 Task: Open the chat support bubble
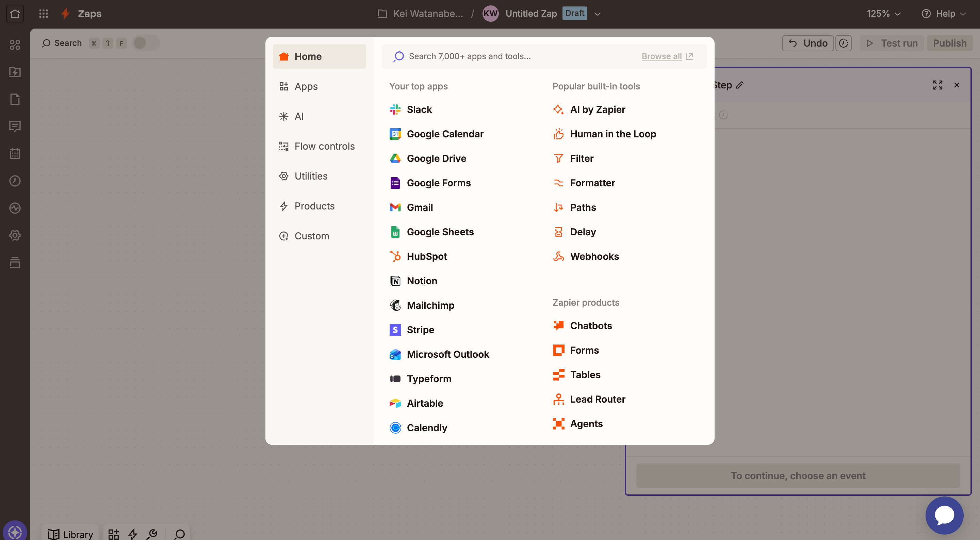(944, 515)
